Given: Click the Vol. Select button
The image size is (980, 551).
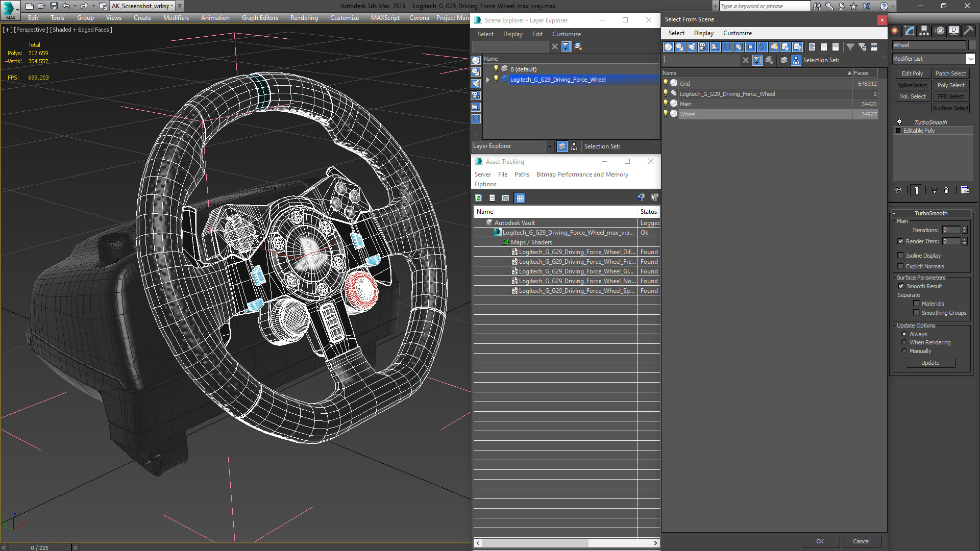Looking at the screenshot, I should (x=912, y=96).
